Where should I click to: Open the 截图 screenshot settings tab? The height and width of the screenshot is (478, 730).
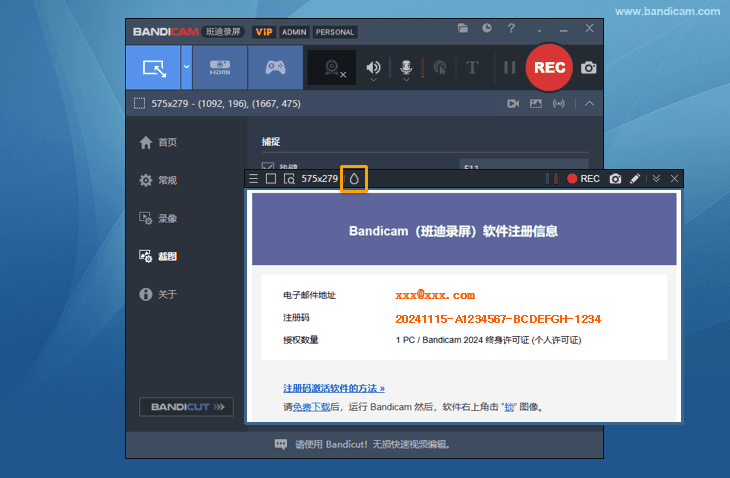pyautogui.click(x=158, y=256)
